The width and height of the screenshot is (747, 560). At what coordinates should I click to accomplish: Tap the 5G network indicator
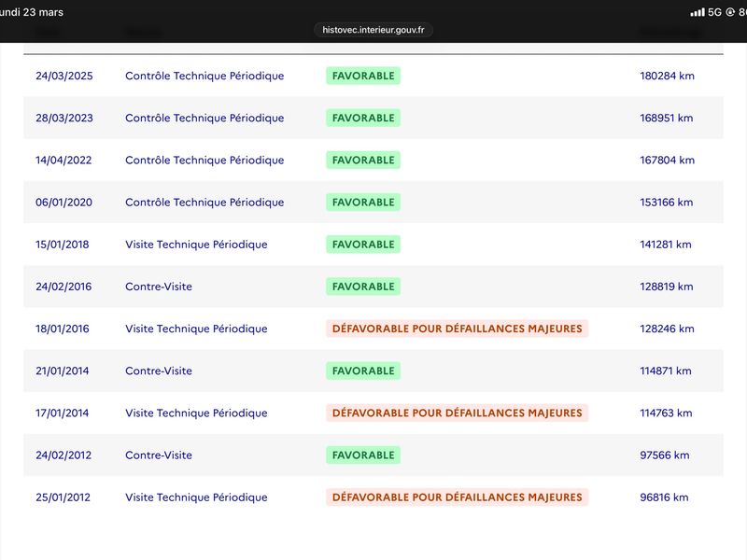[x=714, y=12]
